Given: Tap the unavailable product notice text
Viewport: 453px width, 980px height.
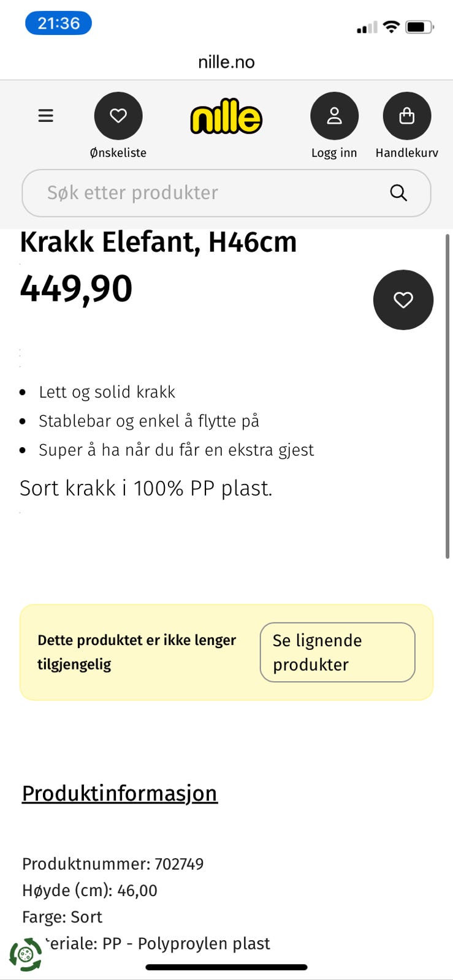Looking at the screenshot, I should [136, 652].
